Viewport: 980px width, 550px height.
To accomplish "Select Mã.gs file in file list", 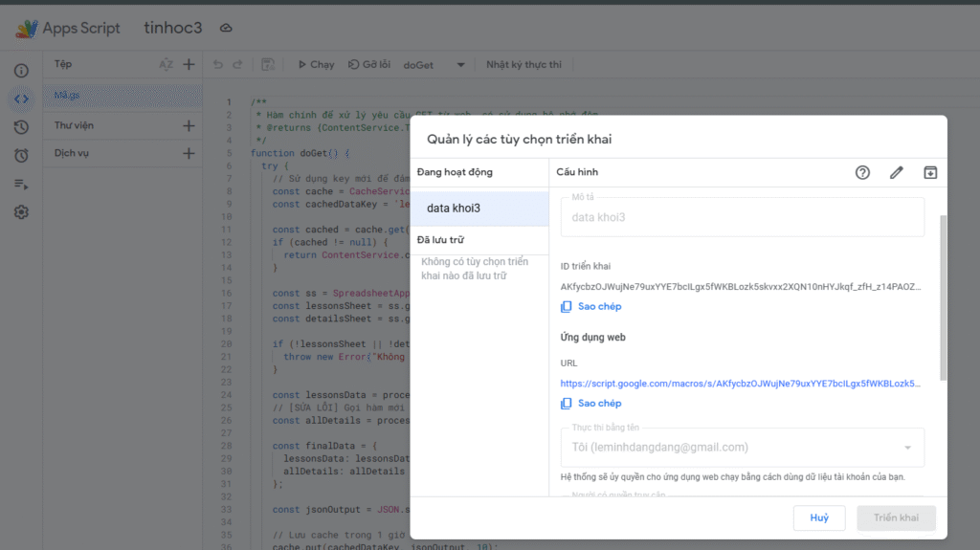I will (122, 95).
